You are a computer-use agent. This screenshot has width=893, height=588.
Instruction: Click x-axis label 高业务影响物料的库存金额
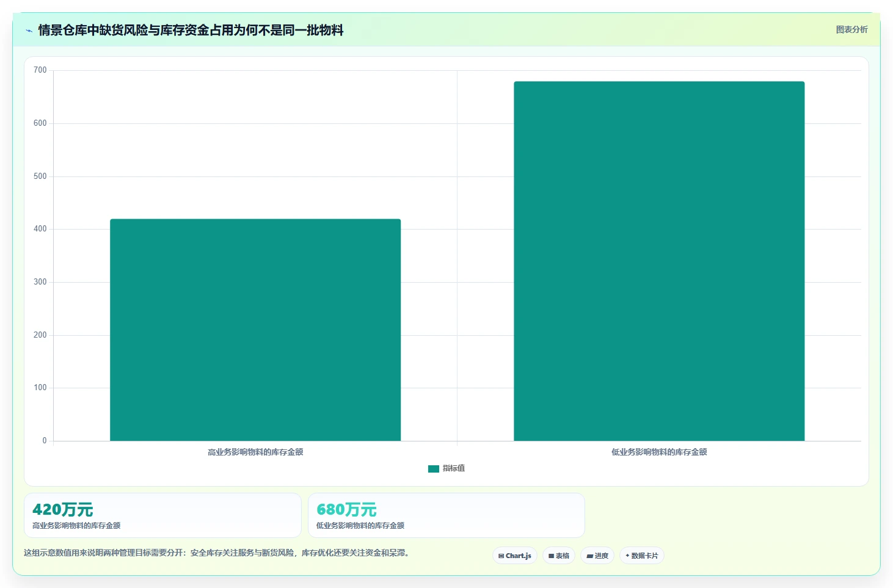coord(255,452)
